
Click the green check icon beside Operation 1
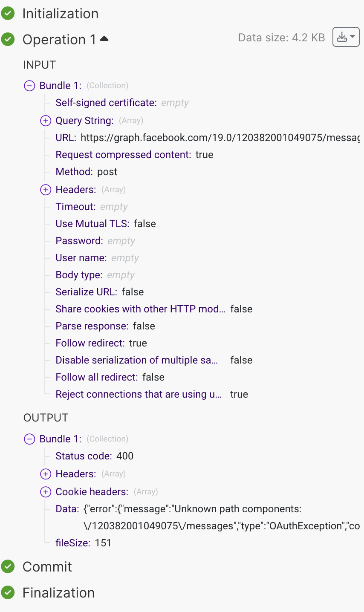tap(8, 40)
